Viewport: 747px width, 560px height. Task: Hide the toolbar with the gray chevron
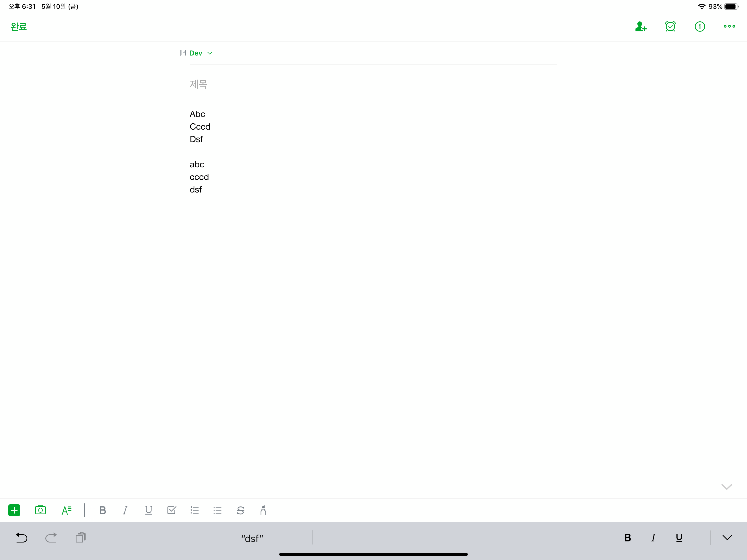coord(726,486)
